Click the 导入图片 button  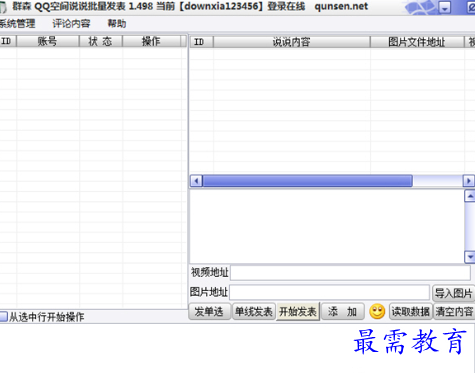pos(454,293)
